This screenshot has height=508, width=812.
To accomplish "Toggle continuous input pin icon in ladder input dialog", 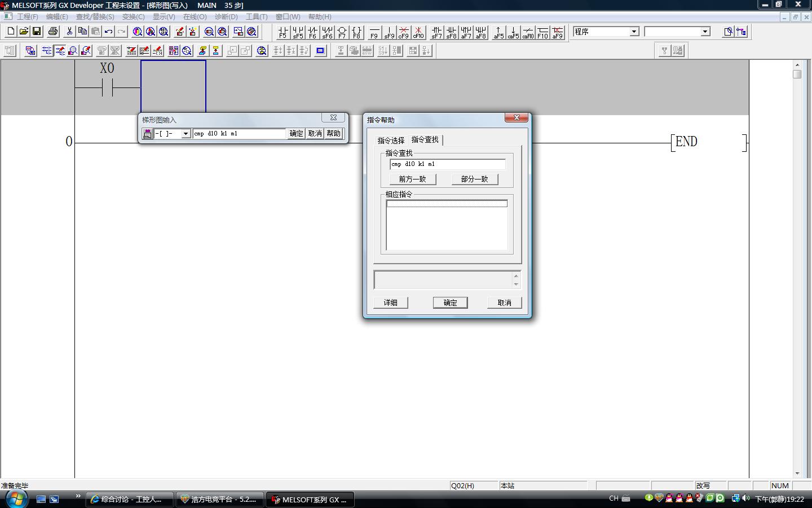I will [x=147, y=134].
